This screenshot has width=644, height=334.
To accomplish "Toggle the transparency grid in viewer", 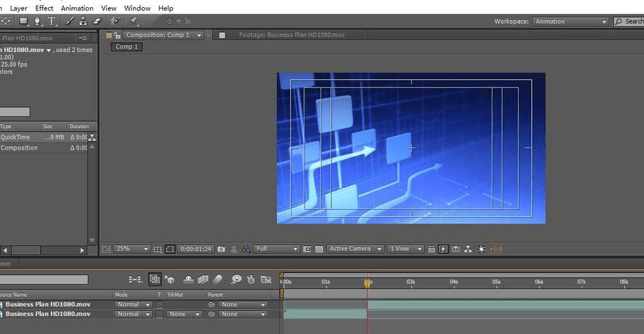I will point(319,249).
